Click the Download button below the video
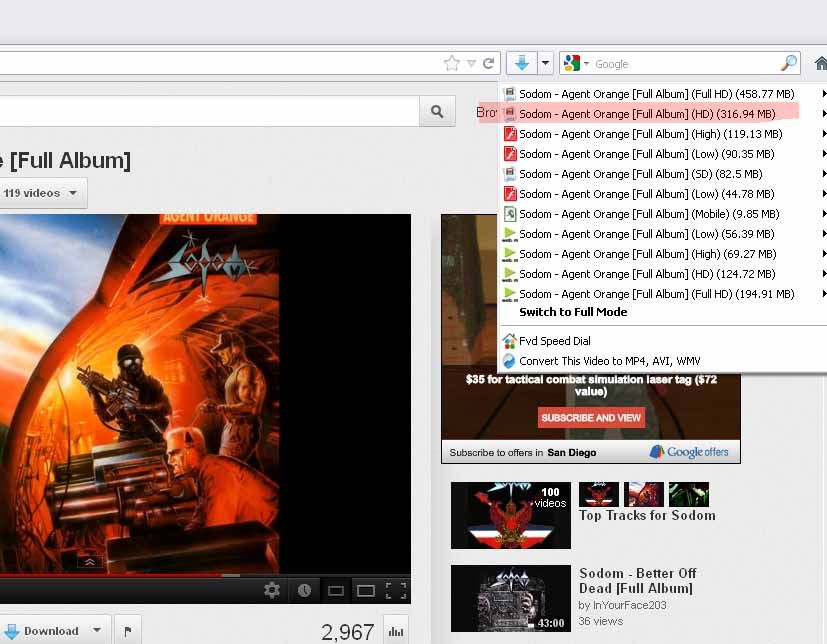The width and height of the screenshot is (827, 644). pyautogui.click(x=41, y=631)
